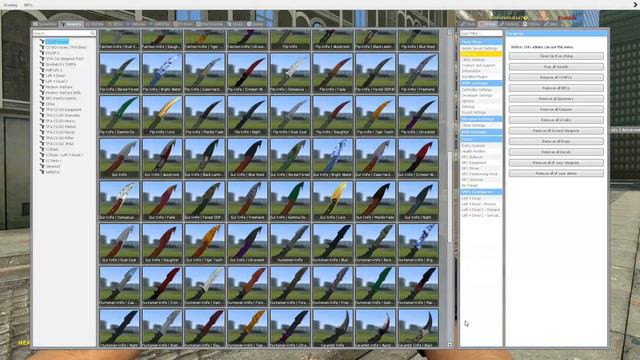Open Admin Server Settings entry
This screenshot has width=640, height=360.
tap(481, 48)
